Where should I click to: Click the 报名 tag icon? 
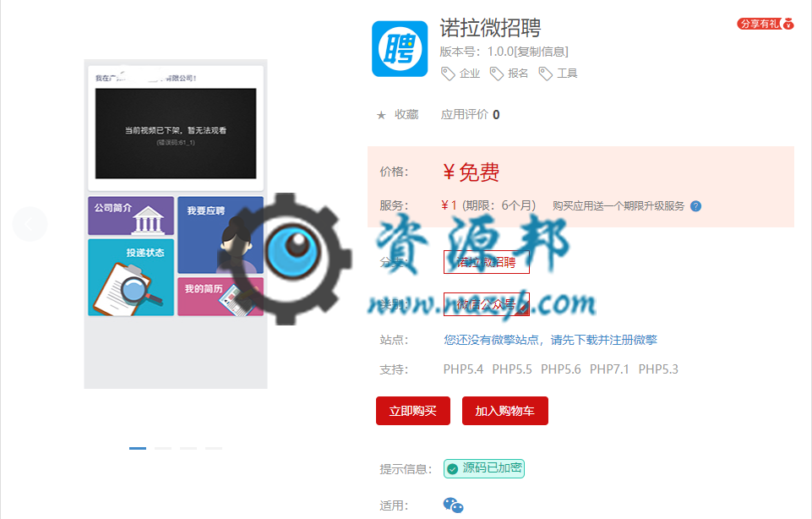pyautogui.click(x=496, y=74)
